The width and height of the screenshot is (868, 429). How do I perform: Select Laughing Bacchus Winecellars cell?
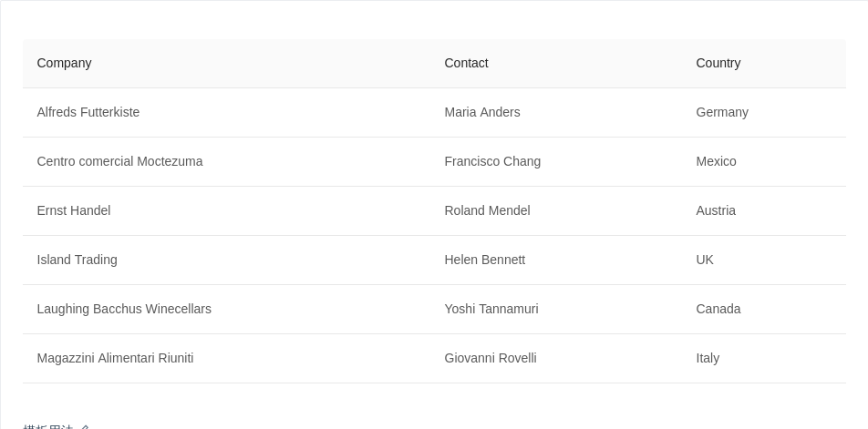coord(124,309)
